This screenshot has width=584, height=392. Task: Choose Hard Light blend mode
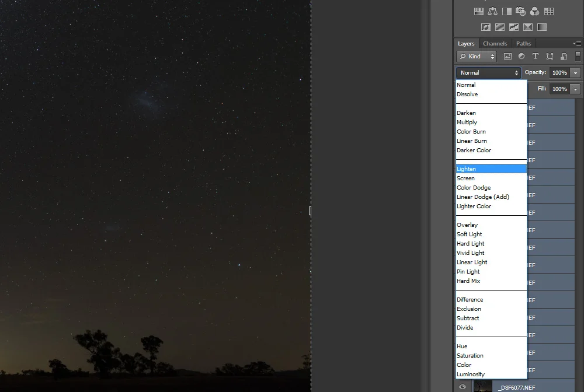[x=491, y=243]
